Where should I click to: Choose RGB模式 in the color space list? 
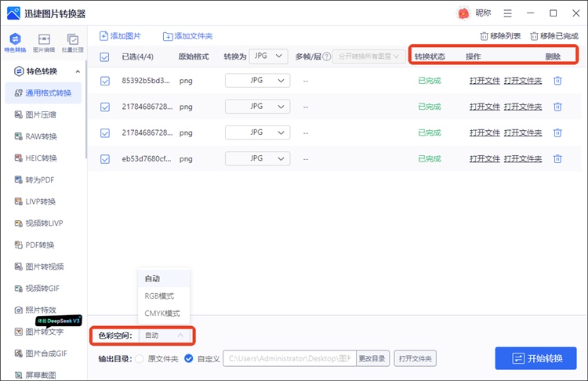pyautogui.click(x=164, y=296)
